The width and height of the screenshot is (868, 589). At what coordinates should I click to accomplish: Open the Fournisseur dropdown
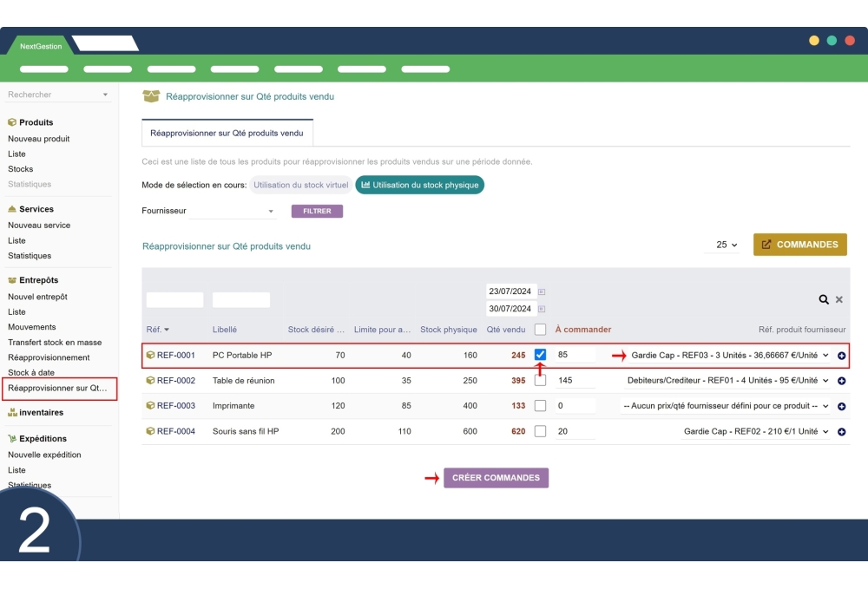tap(233, 211)
